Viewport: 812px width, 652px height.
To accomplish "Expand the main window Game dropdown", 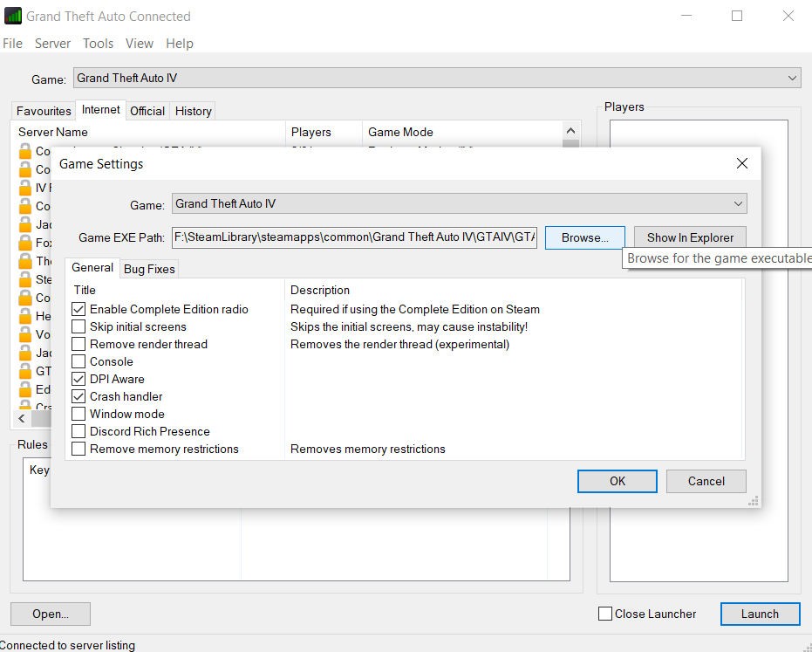I will [x=437, y=78].
